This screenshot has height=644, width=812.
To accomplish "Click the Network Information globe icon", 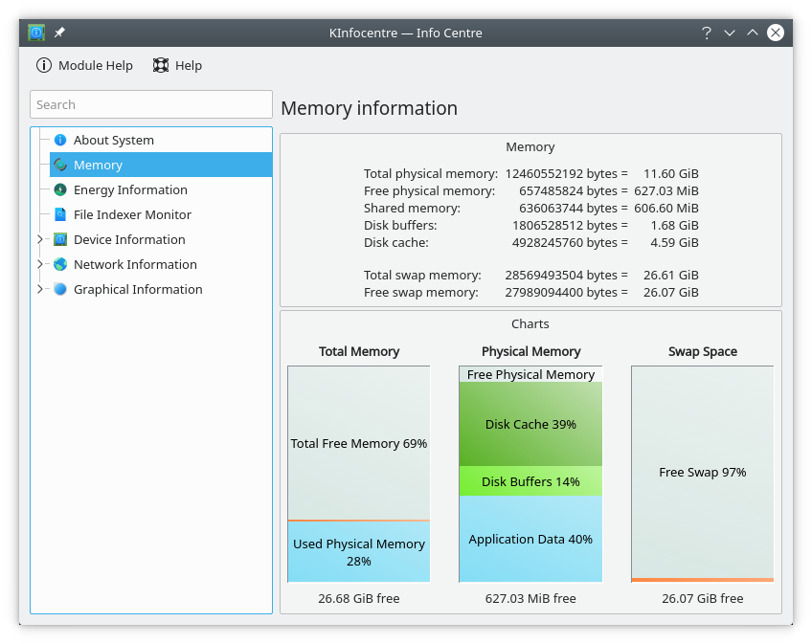I will [x=60, y=264].
